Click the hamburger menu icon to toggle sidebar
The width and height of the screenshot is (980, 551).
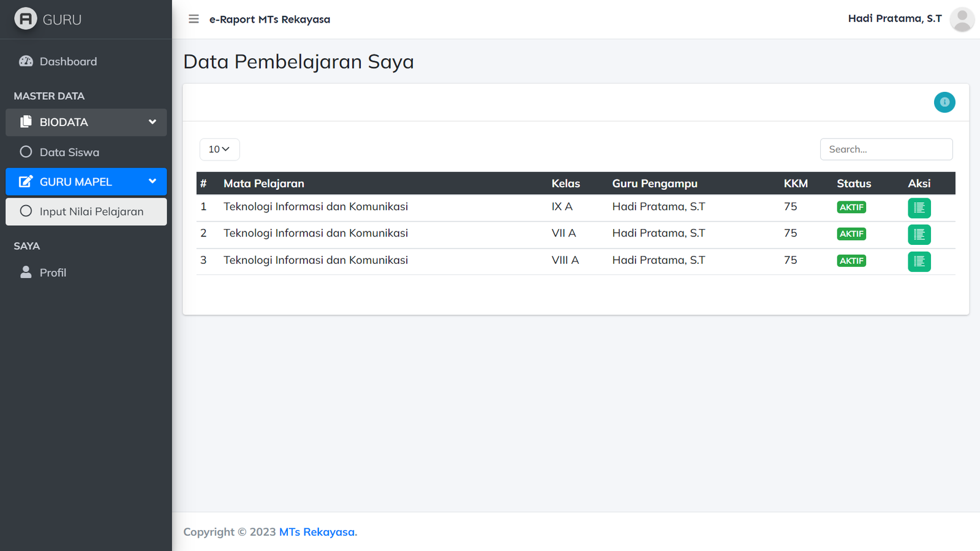pyautogui.click(x=194, y=19)
